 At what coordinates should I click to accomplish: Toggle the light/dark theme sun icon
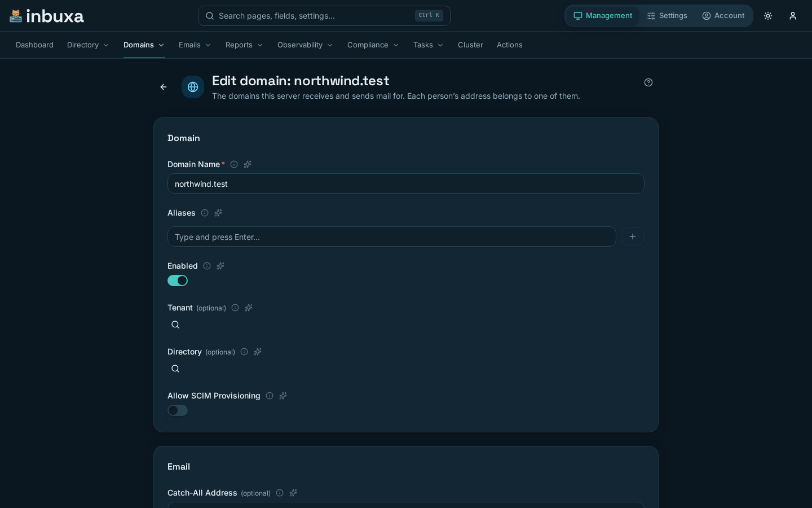click(768, 16)
